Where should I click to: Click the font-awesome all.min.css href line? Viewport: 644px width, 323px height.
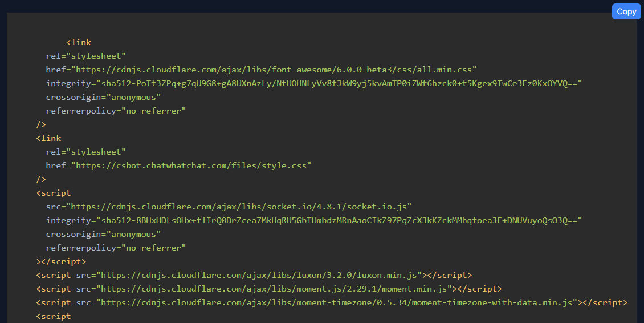coord(261,70)
